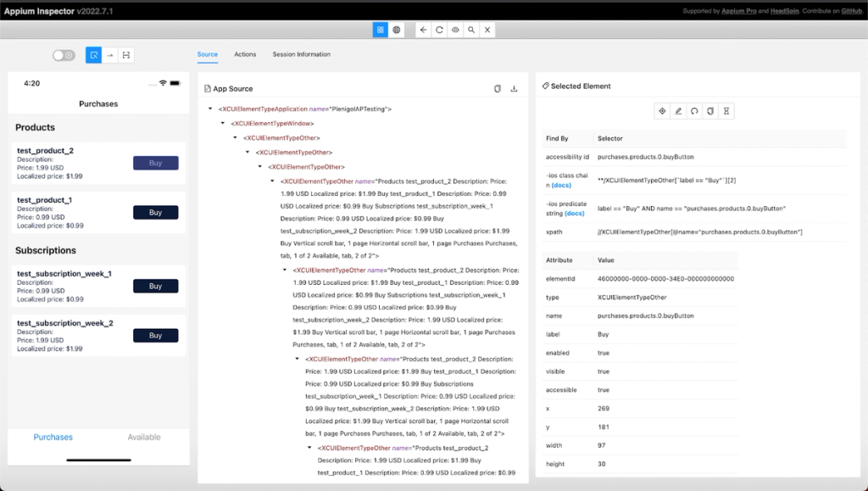Collapse third XCUIElementTypeOther node named Products

tap(298, 359)
